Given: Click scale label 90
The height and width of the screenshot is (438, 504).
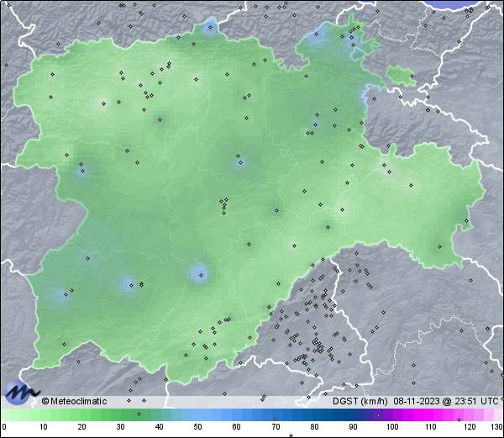Looking at the screenshot, I should coord(353,427).
